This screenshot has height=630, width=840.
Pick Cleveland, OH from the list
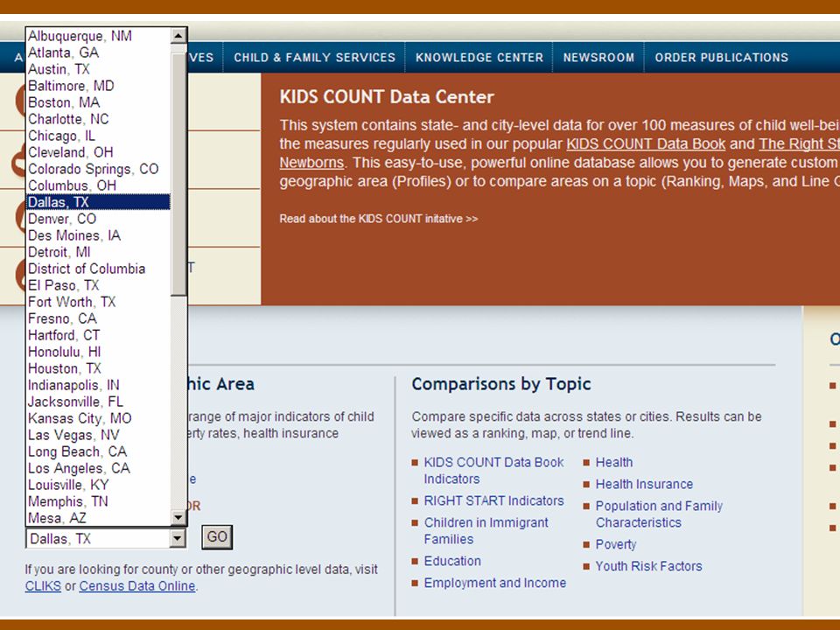pyautogui.click(x=99, y=152)
